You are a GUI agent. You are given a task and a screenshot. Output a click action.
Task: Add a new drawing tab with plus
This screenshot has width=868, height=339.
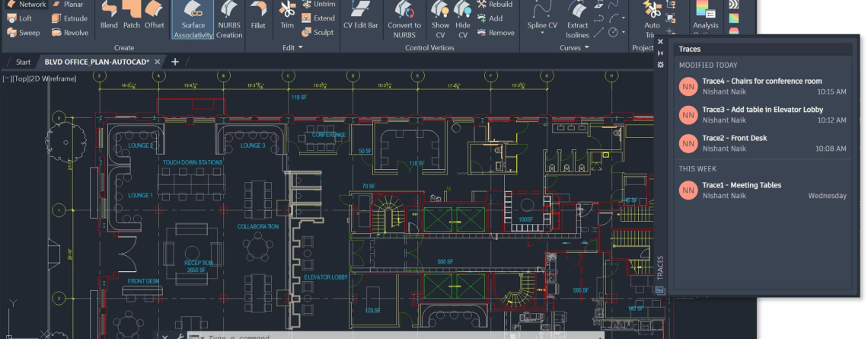point(175,62)
